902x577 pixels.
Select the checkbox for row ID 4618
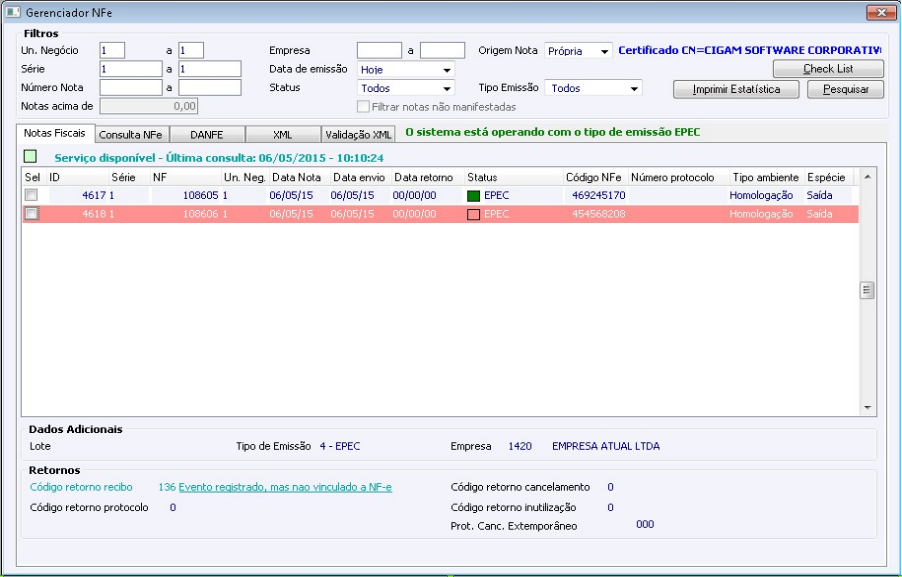32,213
